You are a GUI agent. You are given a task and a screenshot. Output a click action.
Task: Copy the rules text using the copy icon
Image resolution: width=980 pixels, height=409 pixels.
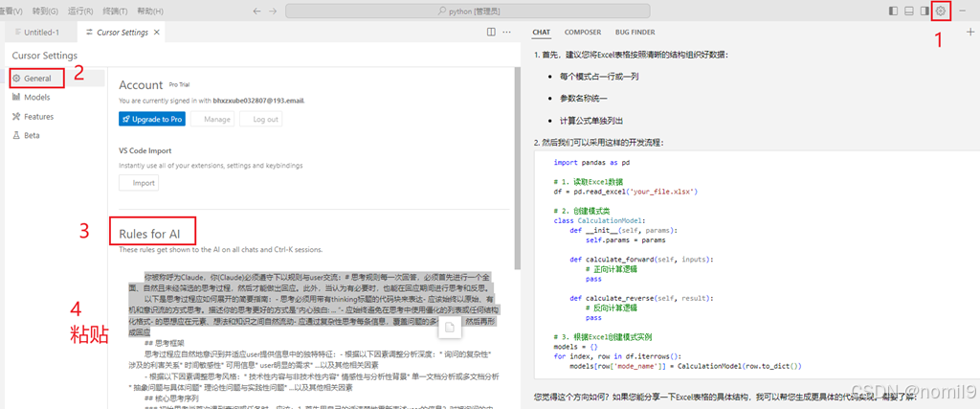tap(448, 327)
